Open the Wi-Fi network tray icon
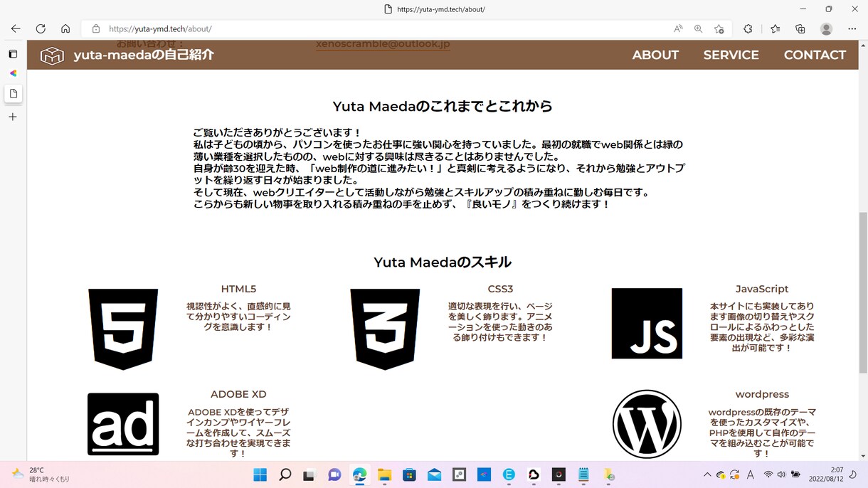The image size is (868, 488). 768,474
